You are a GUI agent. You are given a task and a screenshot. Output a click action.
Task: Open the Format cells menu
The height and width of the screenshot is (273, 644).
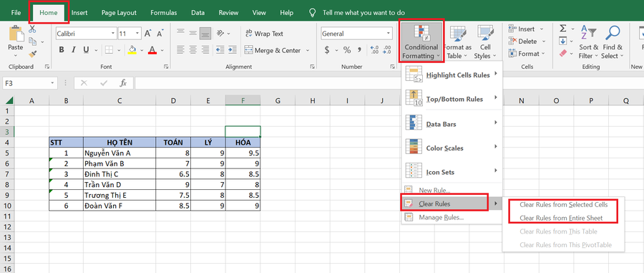pos(527,54)
